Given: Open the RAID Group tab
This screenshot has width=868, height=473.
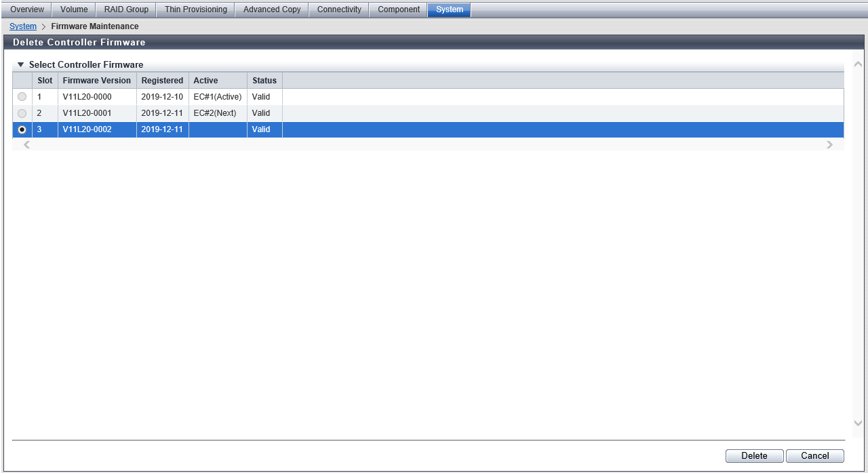Looking at the screenshot, I should [x=126, y=9].
